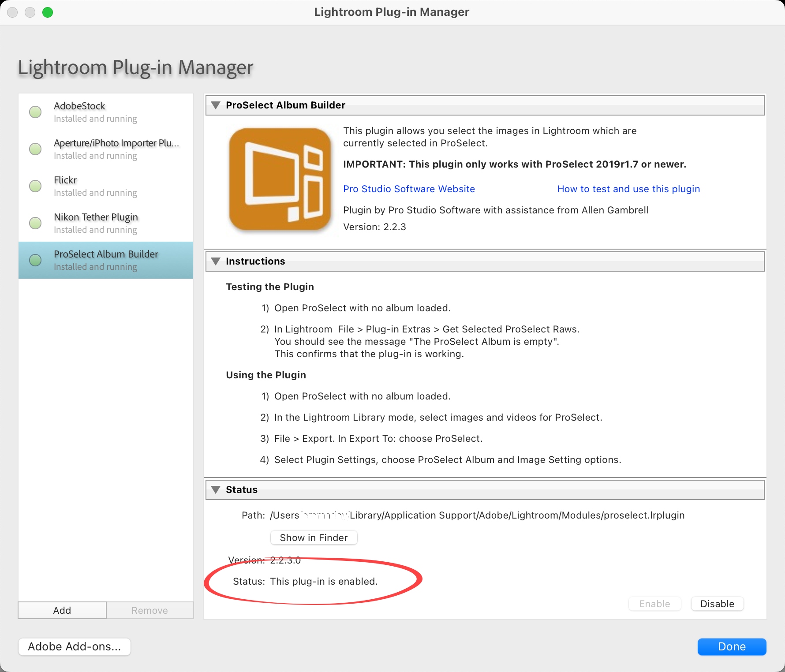Click the ProSelect Album Builder orange plugin icon
The image size is (785, 672).
(280, 179)
